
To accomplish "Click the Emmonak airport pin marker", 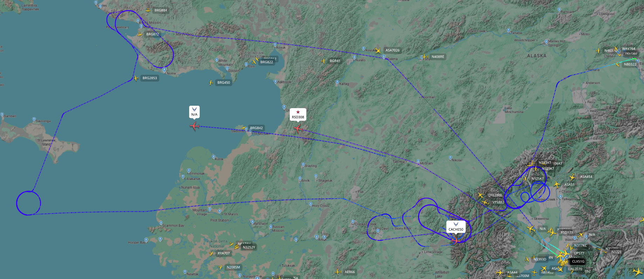I will coord(189,170).
